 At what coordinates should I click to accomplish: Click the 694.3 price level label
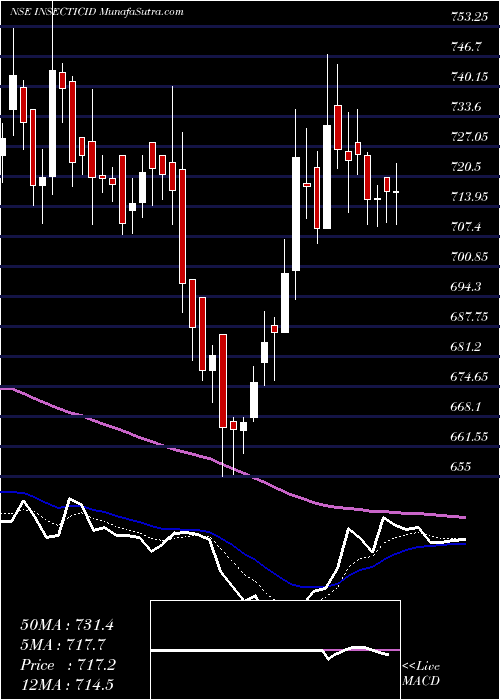(x=467, y=287)
